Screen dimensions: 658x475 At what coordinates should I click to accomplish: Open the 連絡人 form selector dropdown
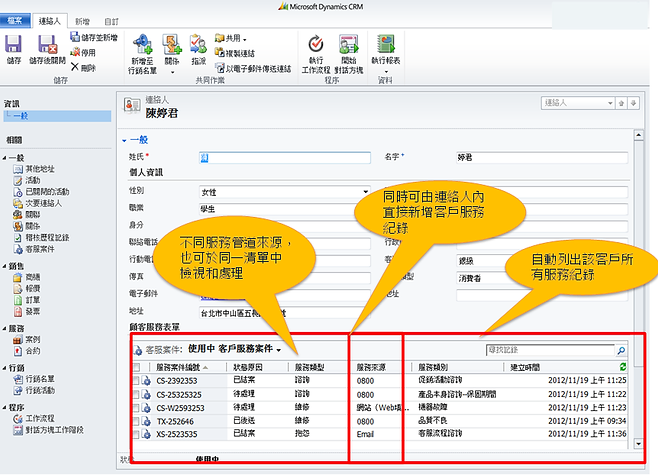coord(610,103)
